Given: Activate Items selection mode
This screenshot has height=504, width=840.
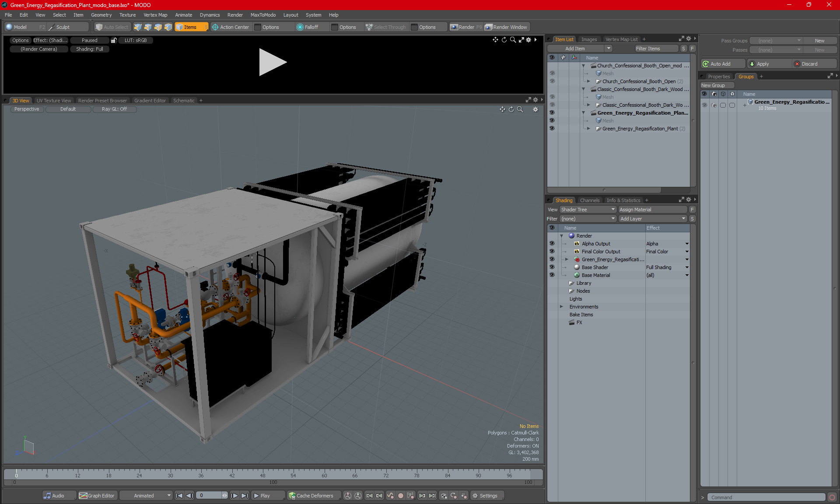Looking at the screenshot, I should [x=191, y=27].
